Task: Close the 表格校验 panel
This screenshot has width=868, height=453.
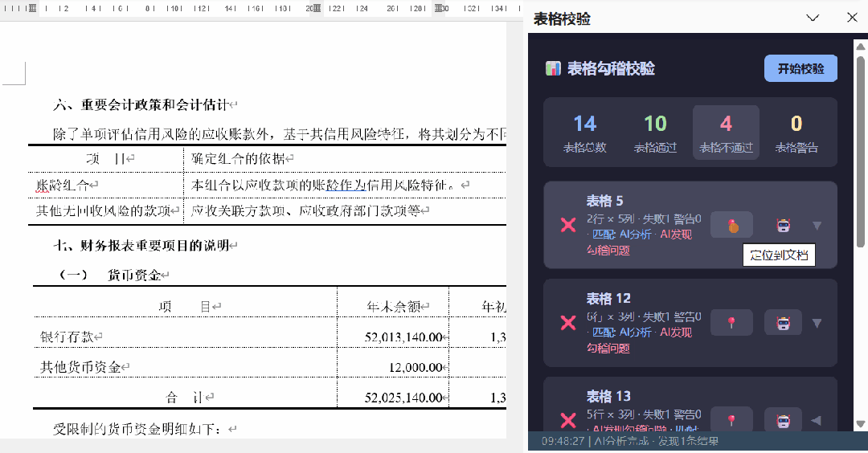Action: pyautogui.click(x=852, y=18)
